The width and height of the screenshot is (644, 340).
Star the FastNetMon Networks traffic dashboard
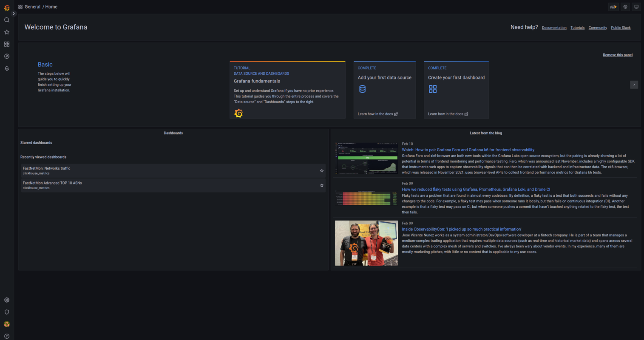point(322,170)
